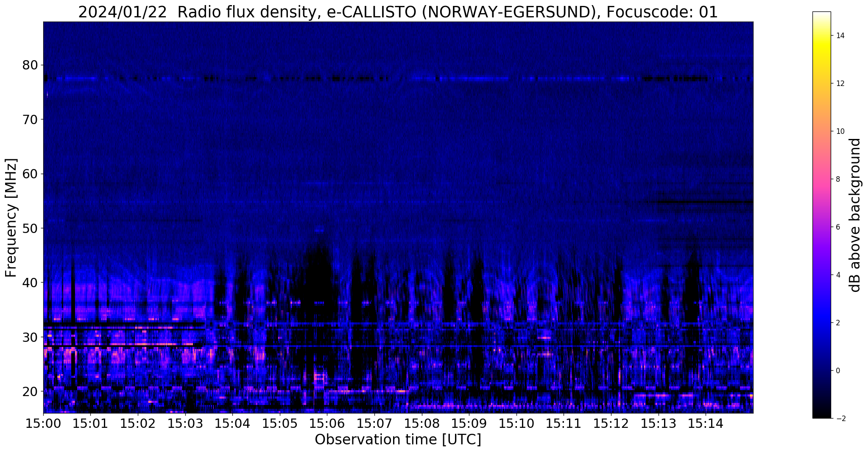Screen dimensions: 868x452
Task: Click the 15:14 time tick label
Action: (706, 424)
